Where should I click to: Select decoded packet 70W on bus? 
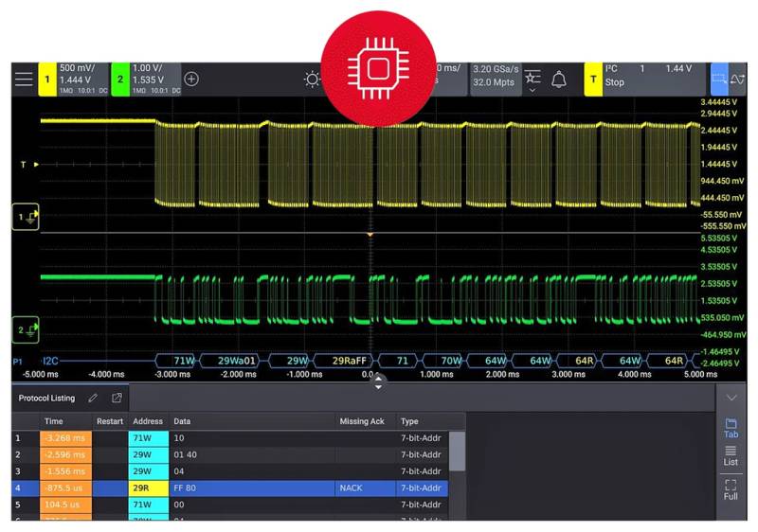(x=443, y=361)
